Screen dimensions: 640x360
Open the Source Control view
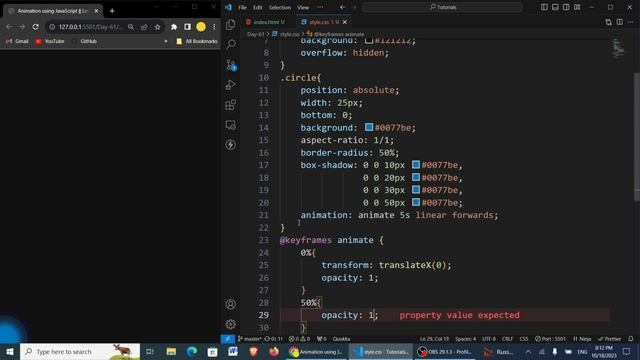pyautogui.click(x=231, y=64)
